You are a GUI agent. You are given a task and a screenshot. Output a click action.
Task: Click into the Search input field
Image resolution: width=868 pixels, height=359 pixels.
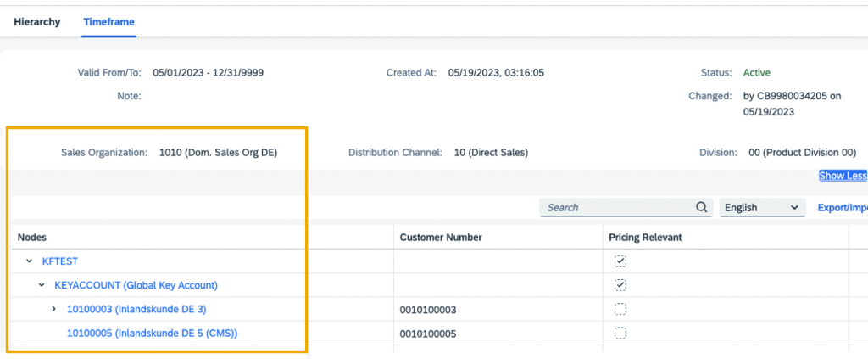pyautogui.click(x=617, y=208)
